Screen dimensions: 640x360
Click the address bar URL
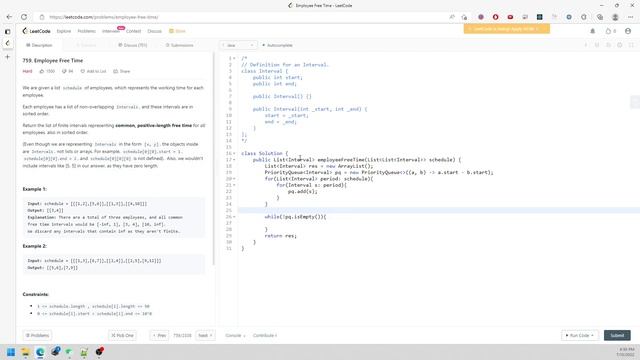[x=103, y=17]
